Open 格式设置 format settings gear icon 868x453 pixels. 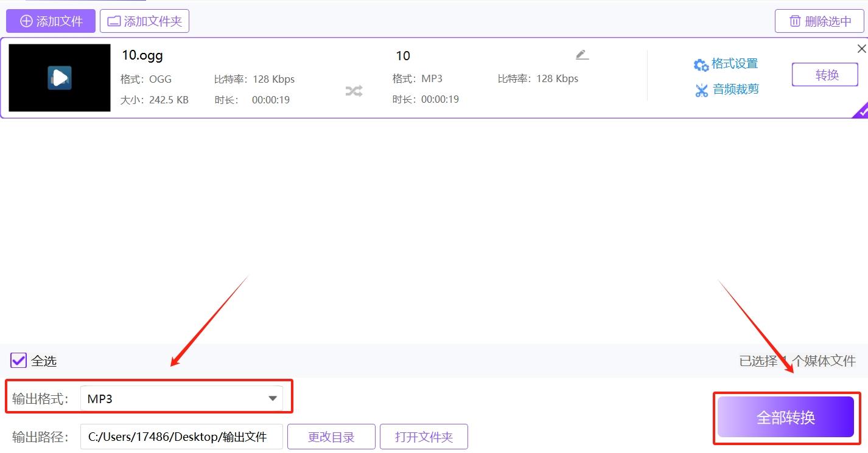pyautogui.click(x=701, y=64)
